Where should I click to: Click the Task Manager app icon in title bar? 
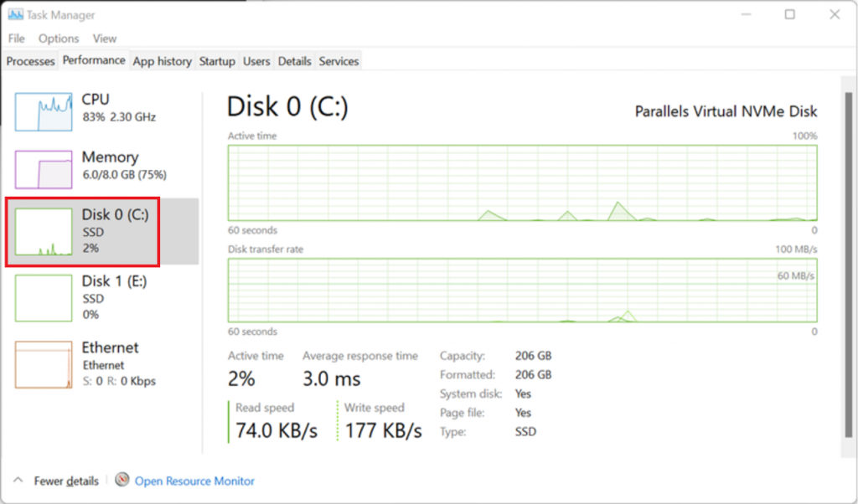click(15, 15)
